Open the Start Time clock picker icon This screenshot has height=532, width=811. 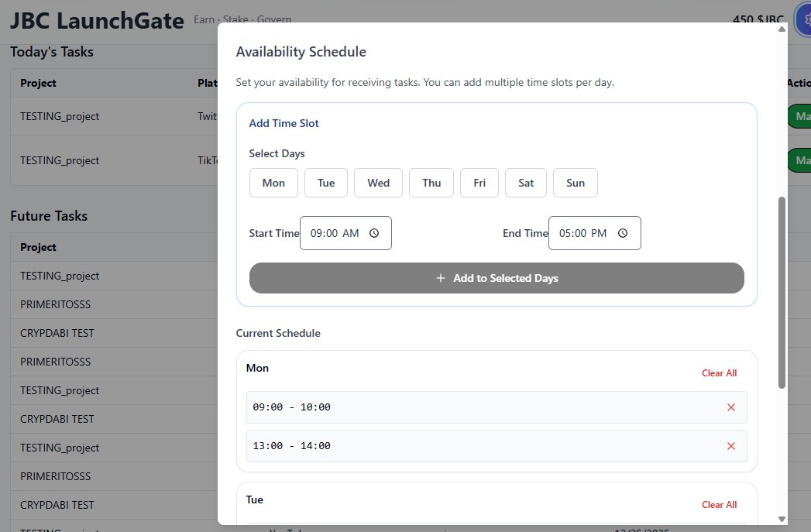click(x=374, y=233)
